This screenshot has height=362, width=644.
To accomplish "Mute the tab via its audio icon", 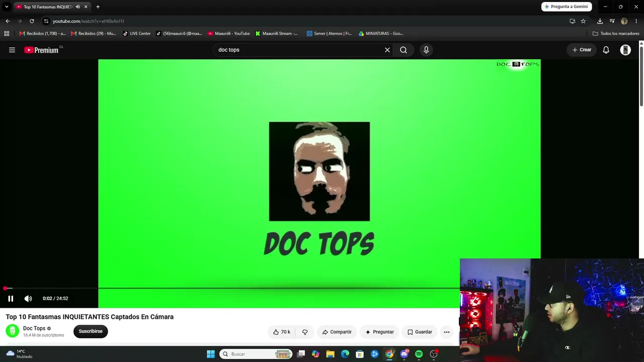I will [77, 7].
